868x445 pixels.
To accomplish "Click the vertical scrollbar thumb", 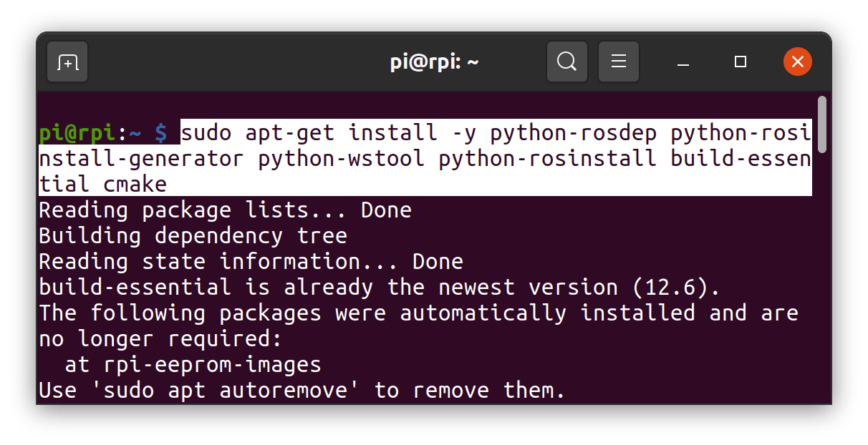I will point(822,124).
